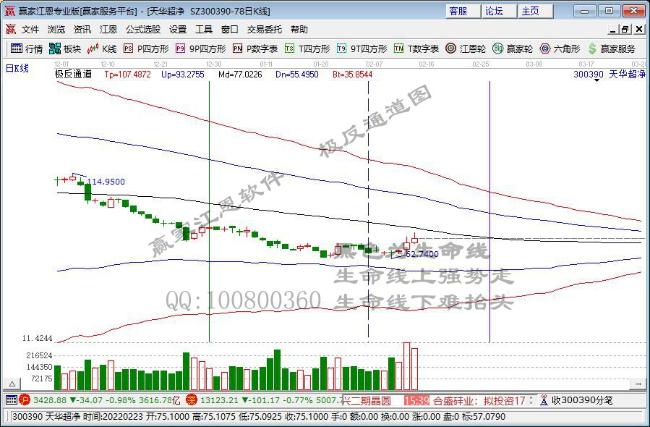Image resolution: width=650 pixels, height=427 pixels.
Task: Open the 9T四方形 tool
Action: (x=361, y=49)
